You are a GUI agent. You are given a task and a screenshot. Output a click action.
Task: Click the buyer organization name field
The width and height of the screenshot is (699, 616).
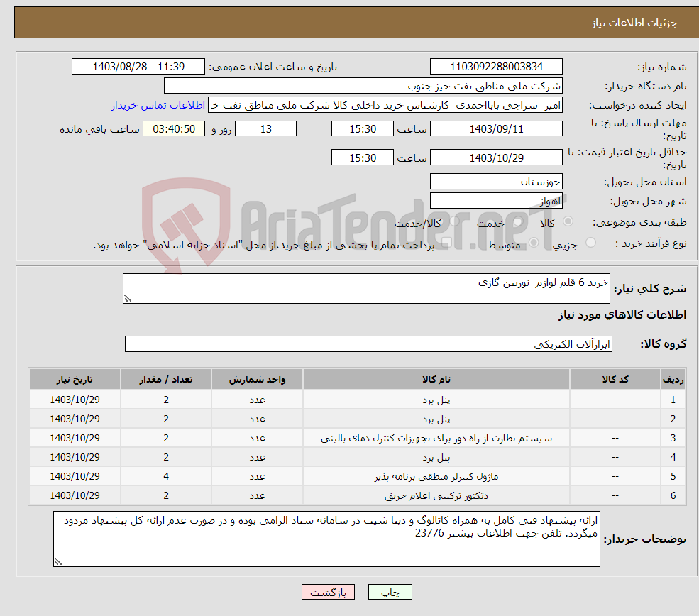pyautogui.click(x=363, y=86)
